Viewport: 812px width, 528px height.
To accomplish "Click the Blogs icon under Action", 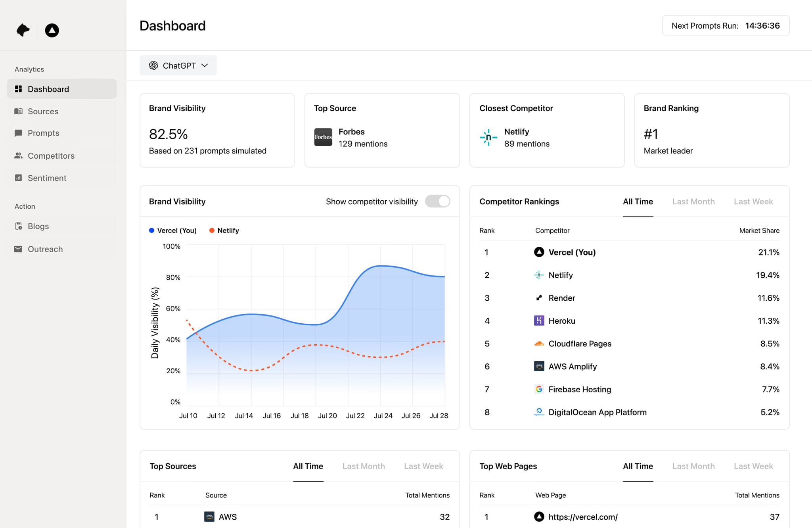I will pyautogui.click(x=18, y=226).
